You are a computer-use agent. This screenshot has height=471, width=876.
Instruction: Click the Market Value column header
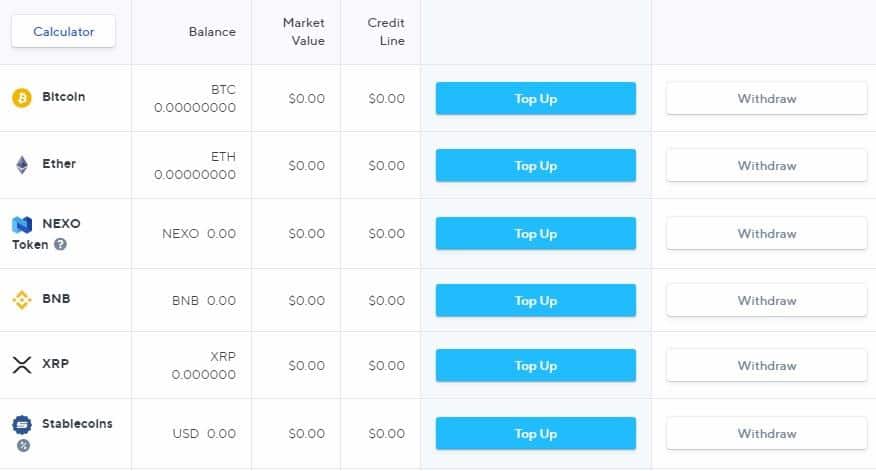pyautogui.click(x=304, y=31)
